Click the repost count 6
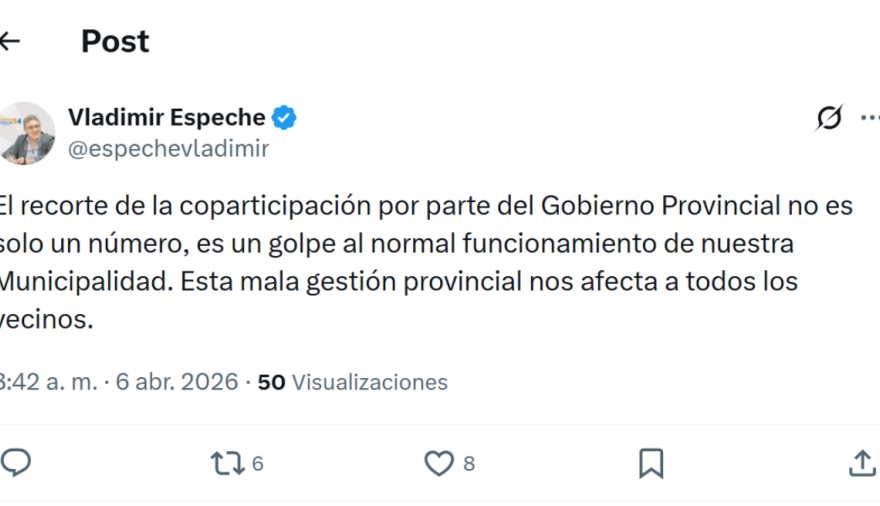This screenshot has width=880, height=506. click(x=258, y=464)
